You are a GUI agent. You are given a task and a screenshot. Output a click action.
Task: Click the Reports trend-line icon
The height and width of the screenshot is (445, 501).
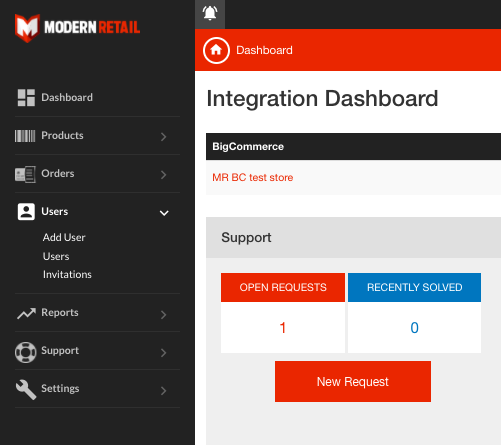point(26,313)
